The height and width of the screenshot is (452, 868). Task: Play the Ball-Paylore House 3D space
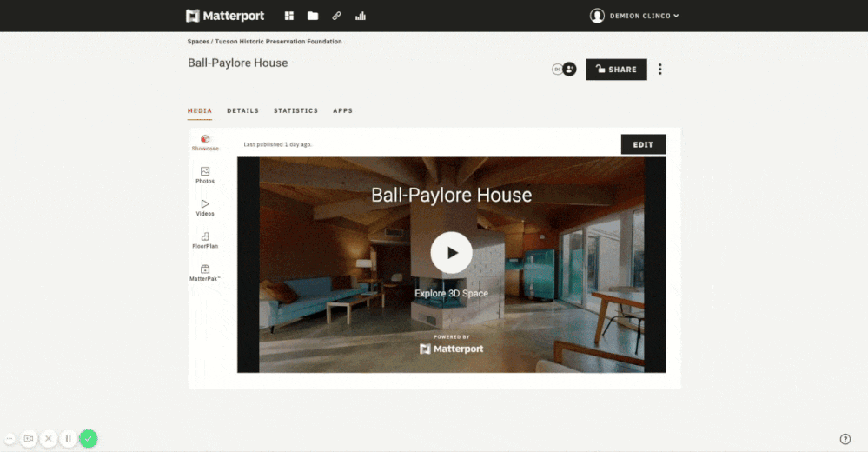tap(452, 253)
